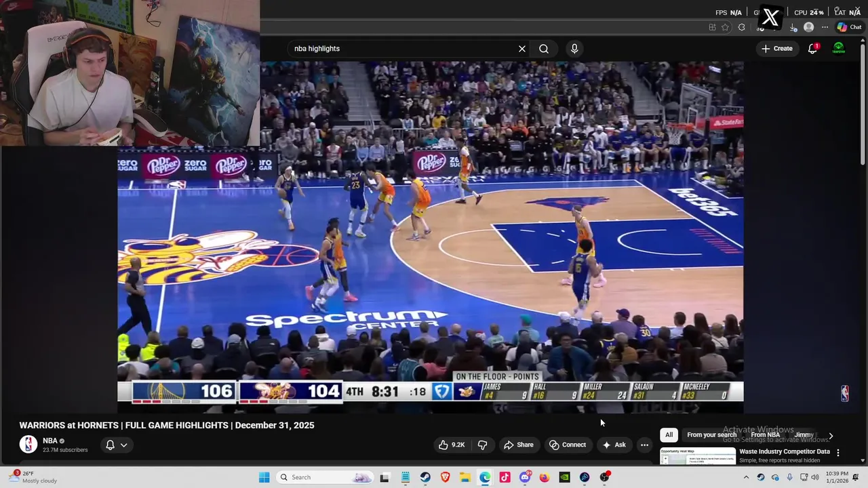Open the Create menu on YouTube

(x=776, y=49)
